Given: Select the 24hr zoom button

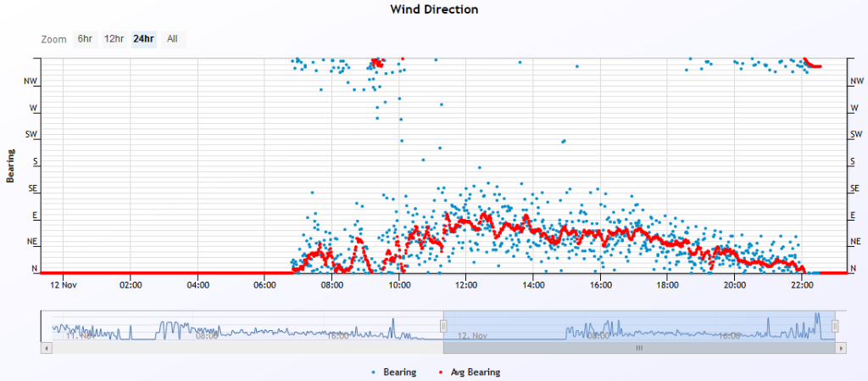Looking at the screenshot, I should (144, 39).
